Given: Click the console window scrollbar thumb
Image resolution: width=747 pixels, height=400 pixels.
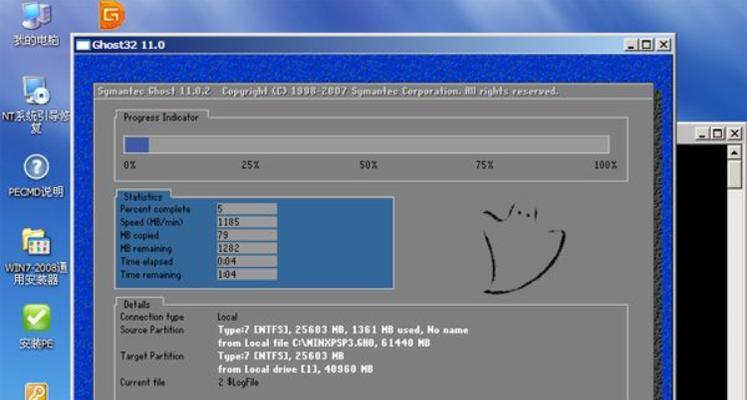Looking at the screenshot, I should tap(735, 174).
